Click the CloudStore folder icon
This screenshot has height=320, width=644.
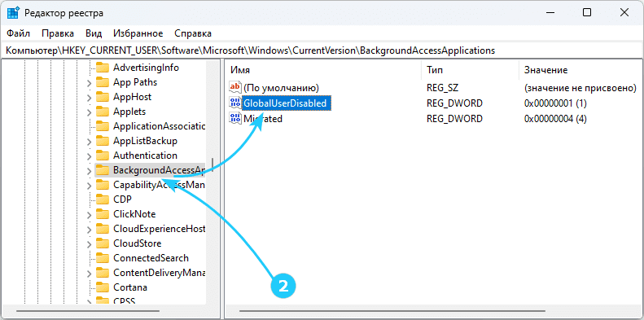103,243
